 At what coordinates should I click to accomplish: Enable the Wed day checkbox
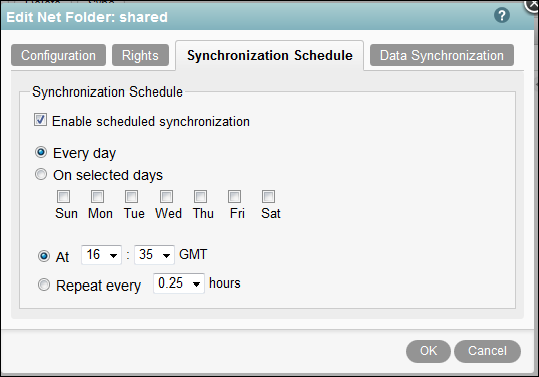(166, 197)
